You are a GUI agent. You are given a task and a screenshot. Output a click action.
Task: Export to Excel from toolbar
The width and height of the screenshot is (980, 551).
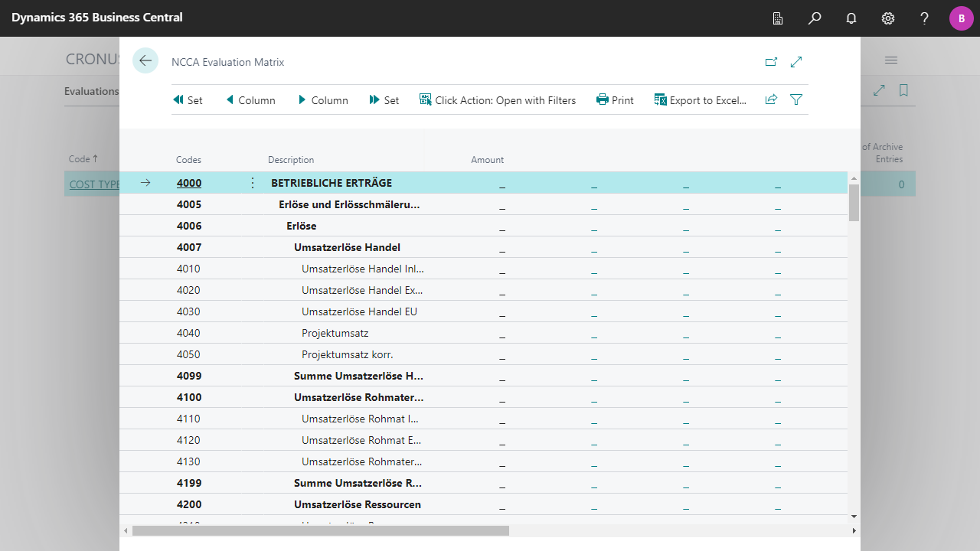tap(700, 100)
